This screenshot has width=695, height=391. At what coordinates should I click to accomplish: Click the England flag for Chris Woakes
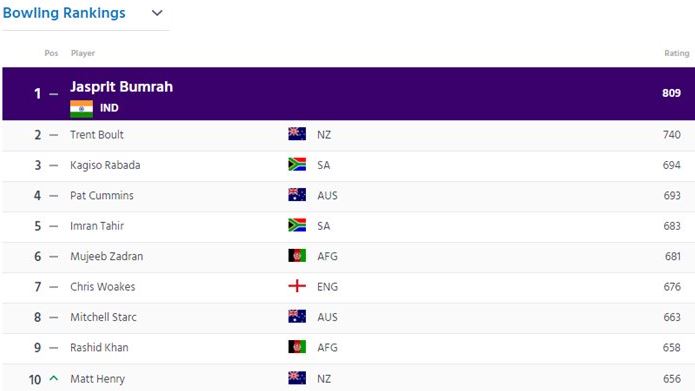(x=297, y=286)
